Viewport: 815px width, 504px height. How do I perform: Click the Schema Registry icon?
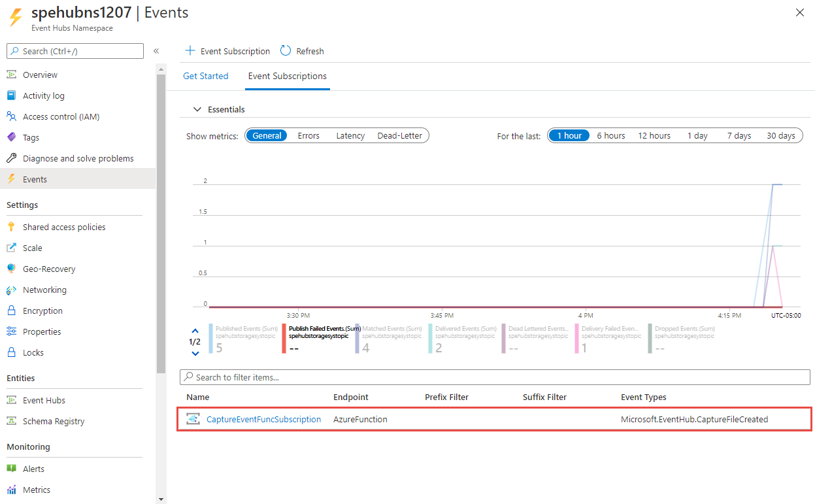11,421
